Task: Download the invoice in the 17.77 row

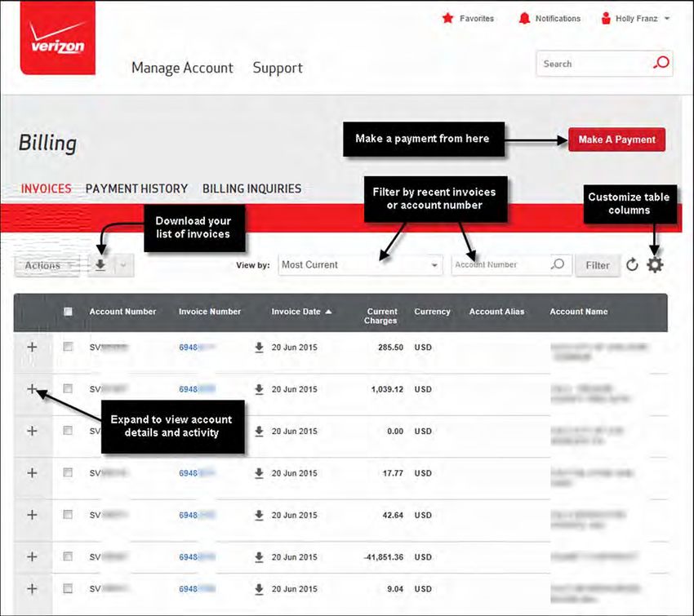Action: [260, 473]
